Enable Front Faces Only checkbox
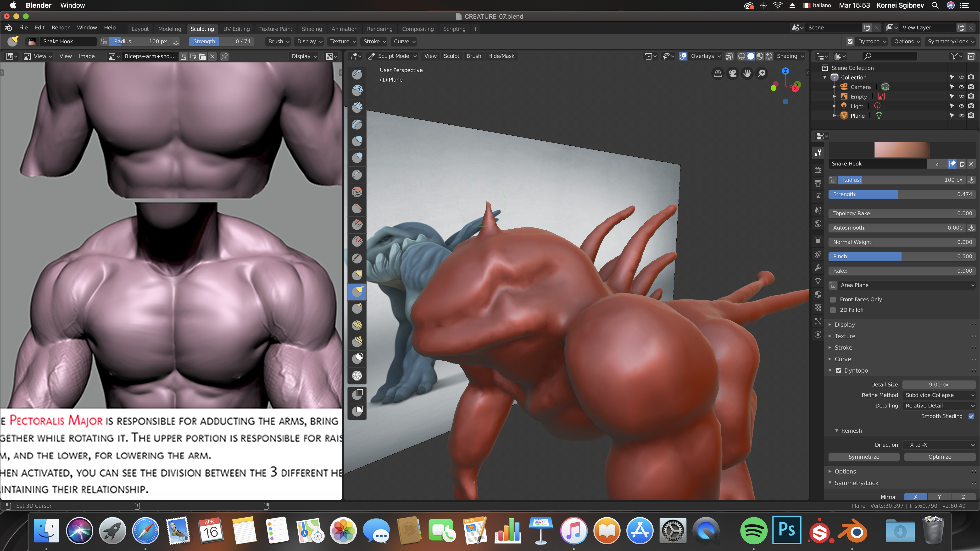The height and width of the screenshot is (551, 980). (833, 300)
